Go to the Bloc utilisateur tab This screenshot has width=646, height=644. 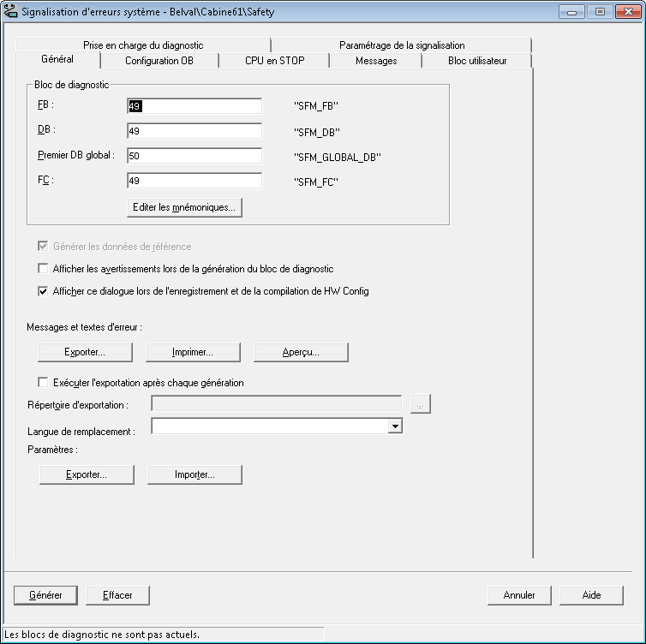point(477,61)
